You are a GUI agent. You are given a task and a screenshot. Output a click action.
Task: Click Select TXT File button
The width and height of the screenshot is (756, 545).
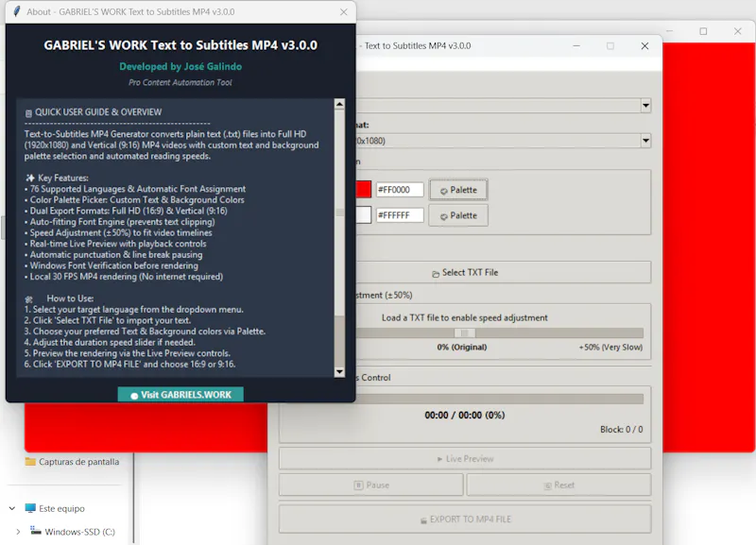[x=504, y=272]
